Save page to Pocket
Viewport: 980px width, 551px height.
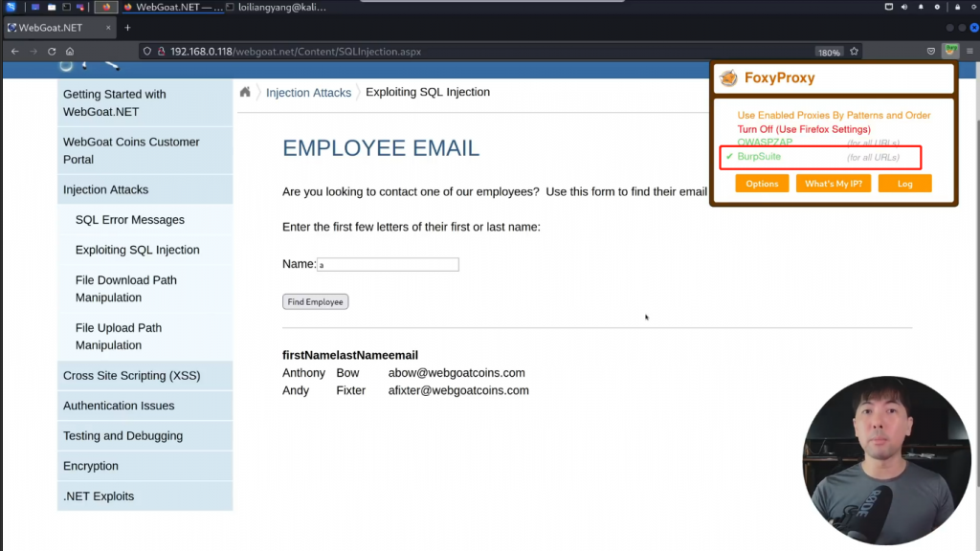click(931, 52)
